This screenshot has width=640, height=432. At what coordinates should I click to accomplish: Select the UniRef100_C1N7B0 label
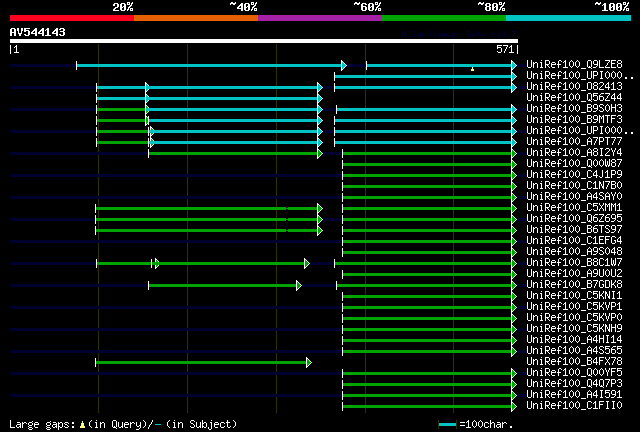pyautogui.click(x=574, y=186)
